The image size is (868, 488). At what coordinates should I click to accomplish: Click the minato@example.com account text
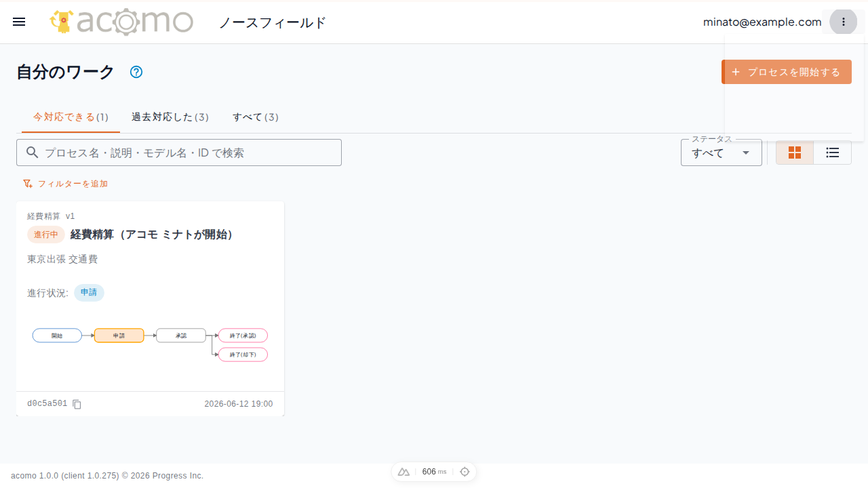pos(762,22)
